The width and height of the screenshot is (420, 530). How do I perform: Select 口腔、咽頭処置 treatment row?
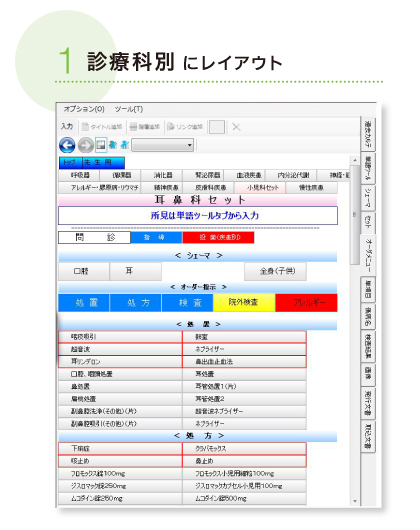tap(120, 374)
